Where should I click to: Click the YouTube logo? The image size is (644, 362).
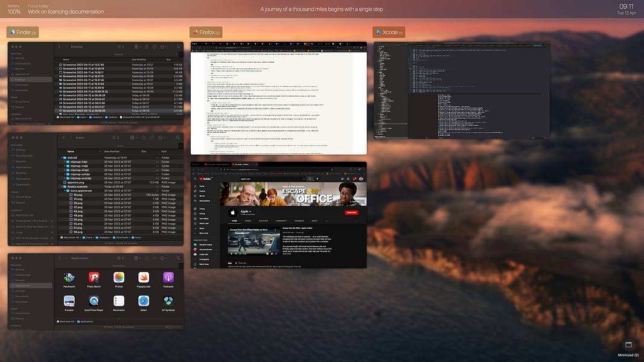click(205, 179)
